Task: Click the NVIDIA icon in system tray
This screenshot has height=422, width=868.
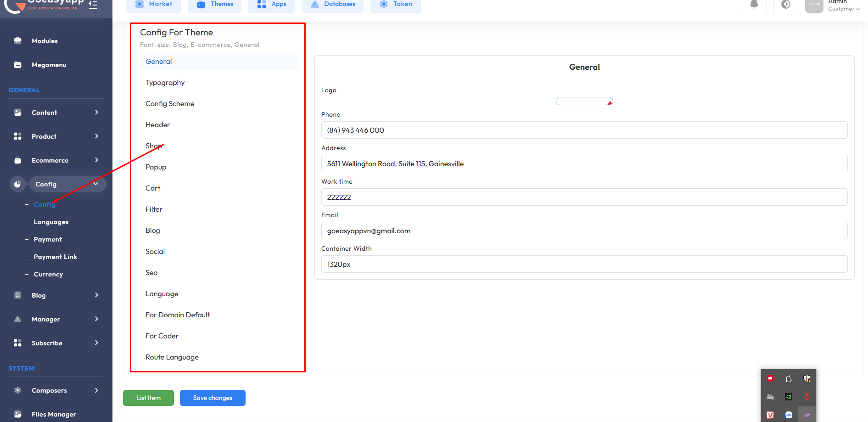Action: click(x=789, y=397)
